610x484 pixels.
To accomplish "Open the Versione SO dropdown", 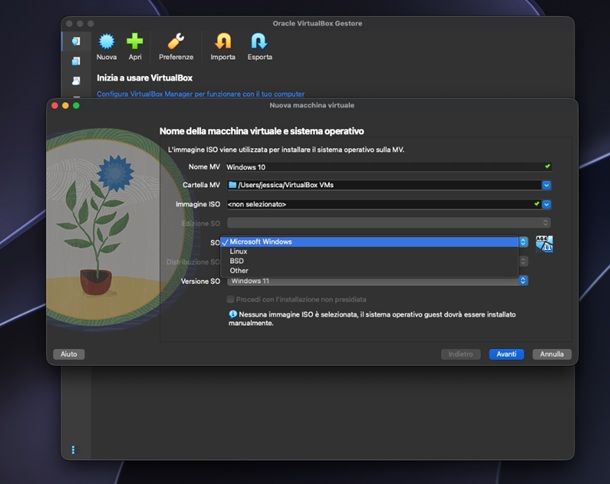I will (x=377, y=281).
